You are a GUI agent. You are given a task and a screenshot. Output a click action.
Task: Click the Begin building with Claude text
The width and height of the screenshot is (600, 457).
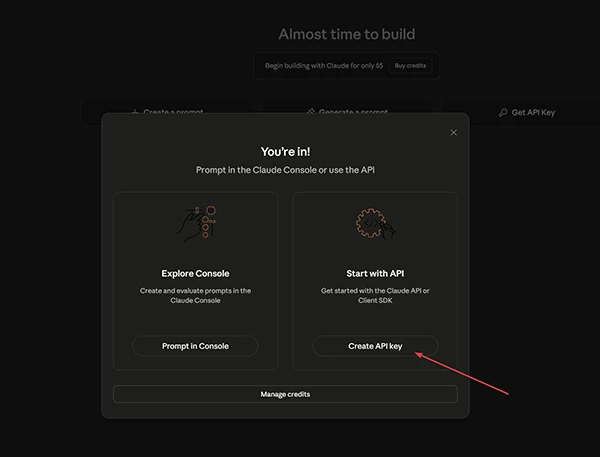[321, 65]
